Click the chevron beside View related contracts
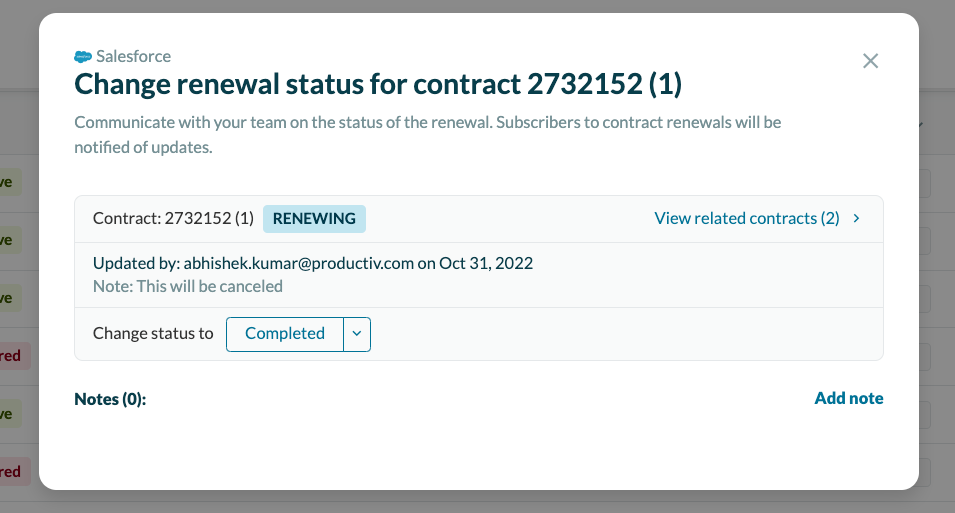 (857, 218)
